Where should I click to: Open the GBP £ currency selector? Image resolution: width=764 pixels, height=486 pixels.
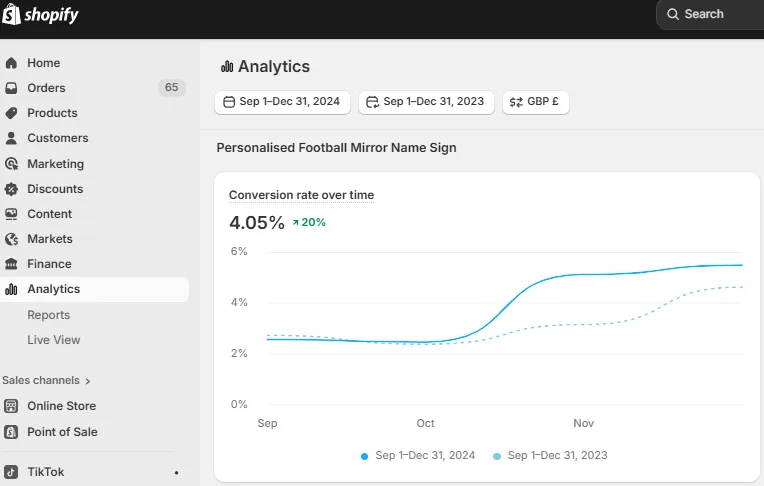tap(535, 101)
